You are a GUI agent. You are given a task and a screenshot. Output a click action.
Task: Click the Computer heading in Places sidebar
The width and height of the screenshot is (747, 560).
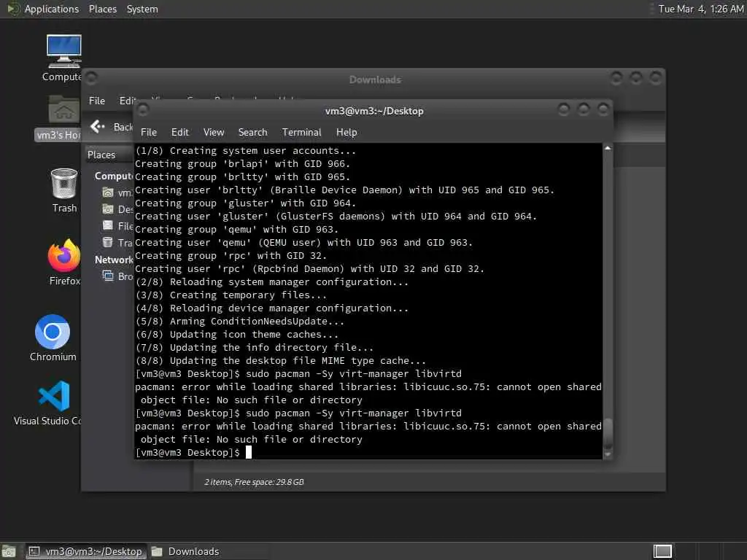[113, 176]
